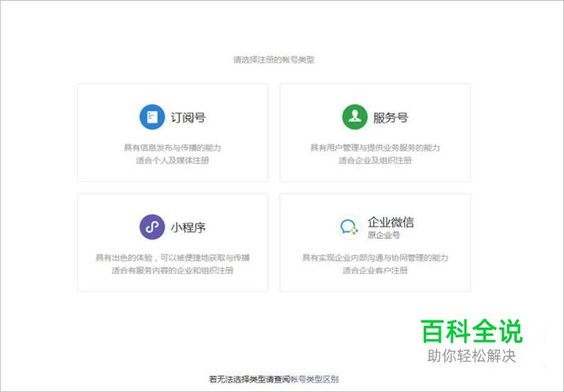Screen dimensions: 564x392
Task: Click the purple 小程序 icon
Action: (x=152, y=227)
